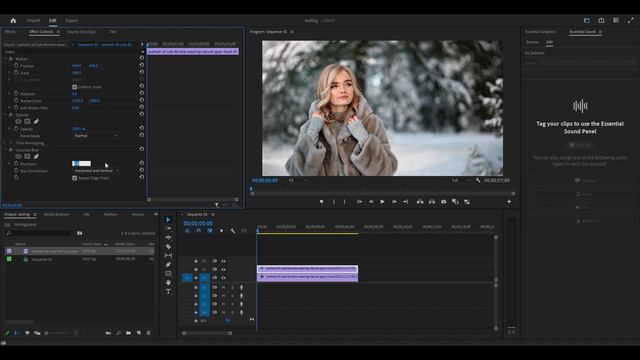The image size is (640, 360).
Task: Click pen mask tool under Gaussian Blur
Action: pyautogui.click(x=36, y=156)
